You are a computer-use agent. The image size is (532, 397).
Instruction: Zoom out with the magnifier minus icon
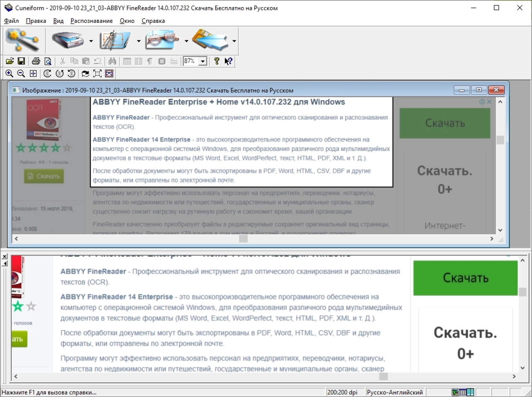pos(21,74)
